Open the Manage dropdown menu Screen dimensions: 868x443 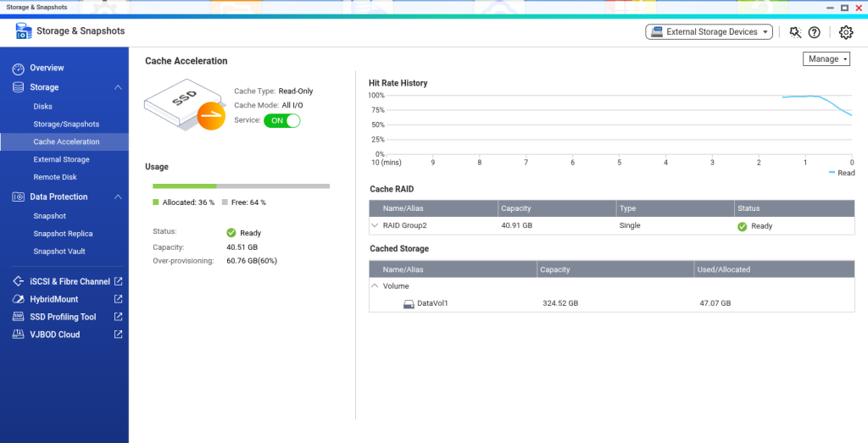826,59
